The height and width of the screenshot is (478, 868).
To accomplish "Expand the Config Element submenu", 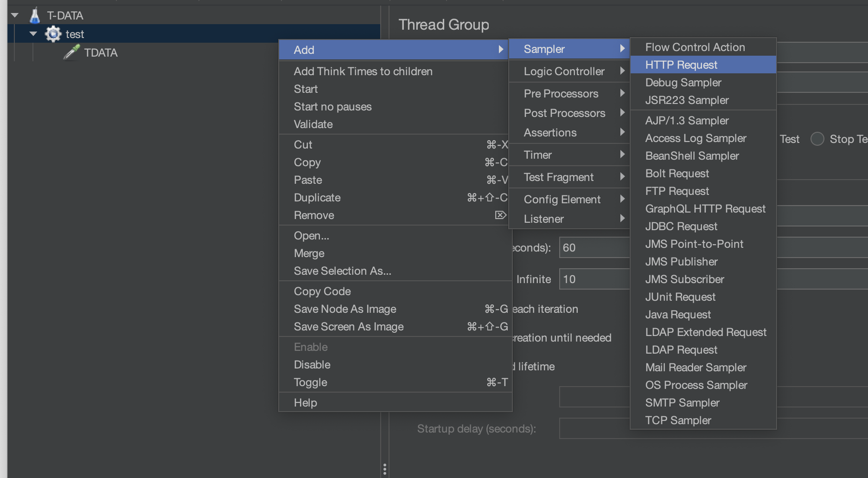I will tap(569, 199).
